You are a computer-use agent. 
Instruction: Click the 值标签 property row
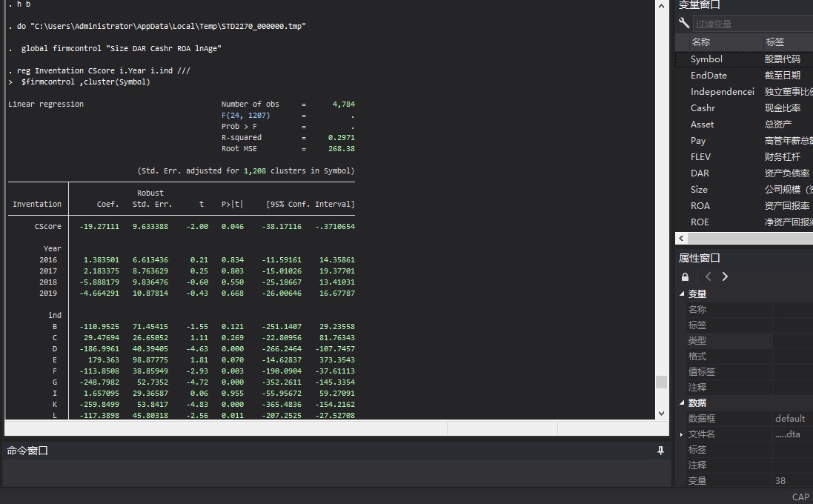(x=749, y=372)
